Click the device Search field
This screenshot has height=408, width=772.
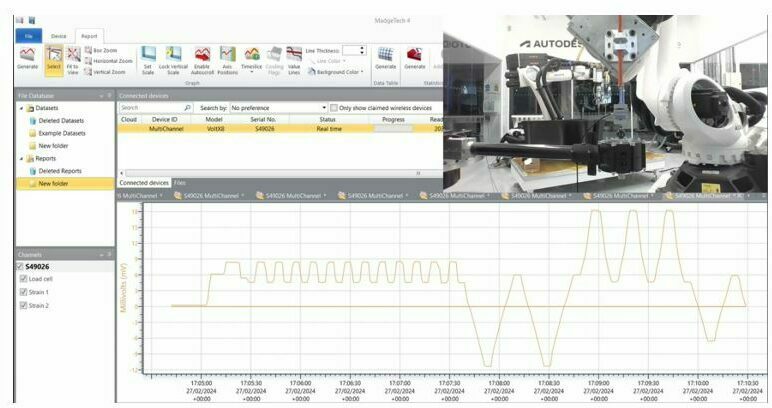(150, 107)
